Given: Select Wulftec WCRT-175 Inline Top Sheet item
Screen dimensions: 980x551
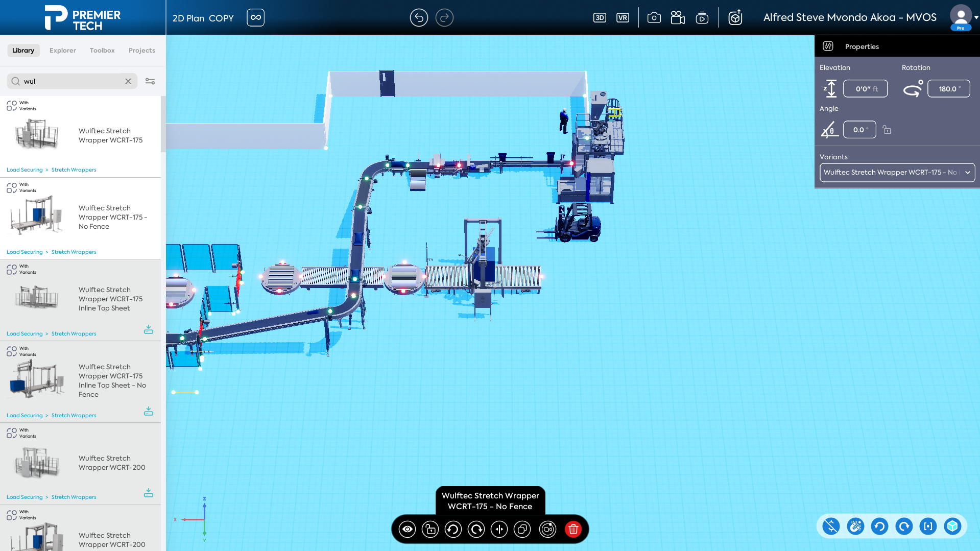Looking at the screenshot, I should pyautogui.click(x=81, y=300).
